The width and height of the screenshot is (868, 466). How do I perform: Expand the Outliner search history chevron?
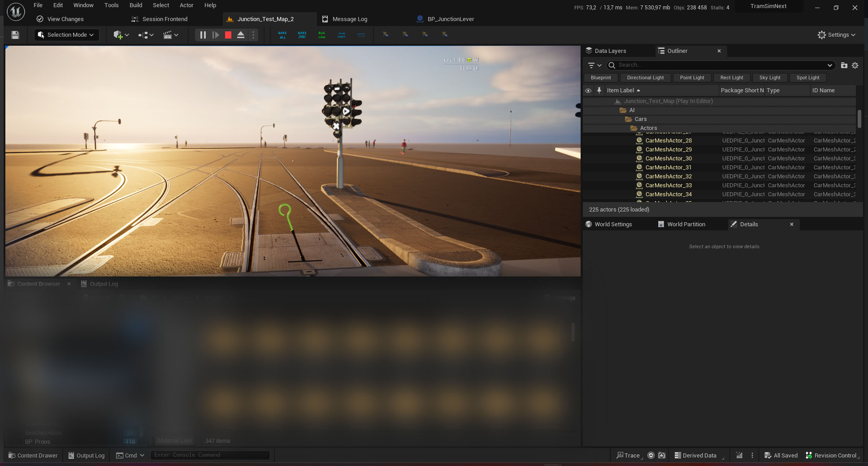830,65
